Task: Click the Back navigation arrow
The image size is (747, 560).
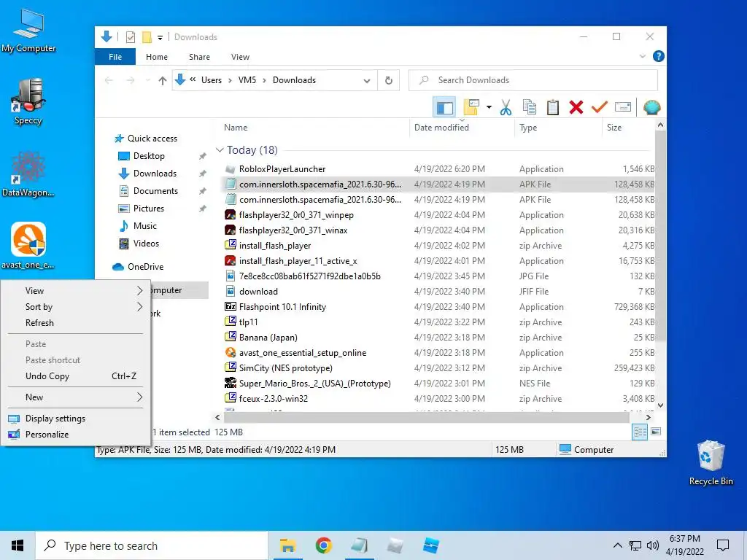Action: (109, 80)
